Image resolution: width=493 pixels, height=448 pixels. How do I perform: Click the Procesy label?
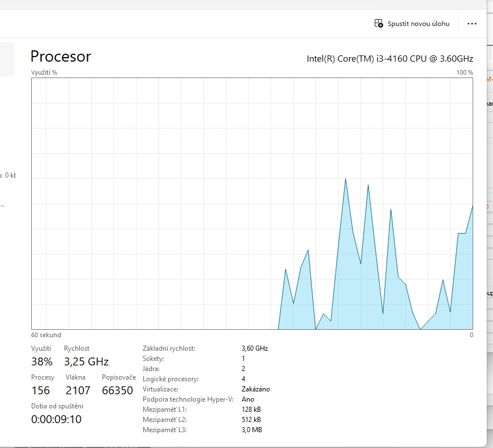(x=43, y=377)
